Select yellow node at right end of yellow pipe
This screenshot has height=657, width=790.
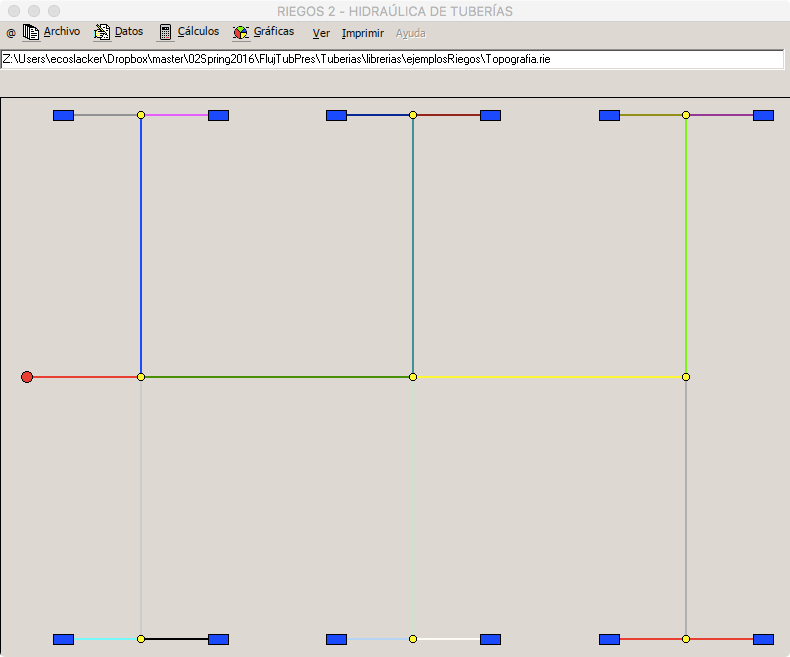[x=686, y=377]
